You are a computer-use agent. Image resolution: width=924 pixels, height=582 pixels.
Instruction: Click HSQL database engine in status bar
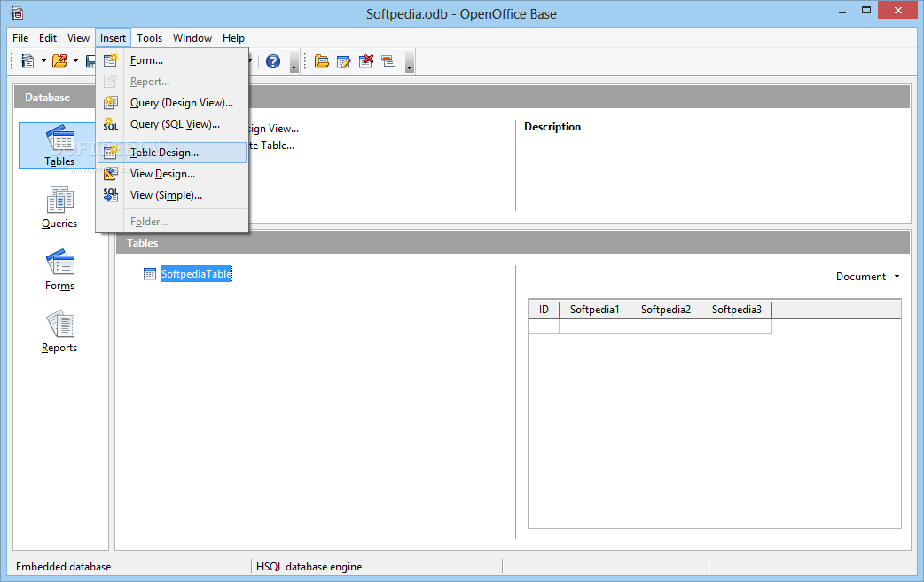coord(309,567)
